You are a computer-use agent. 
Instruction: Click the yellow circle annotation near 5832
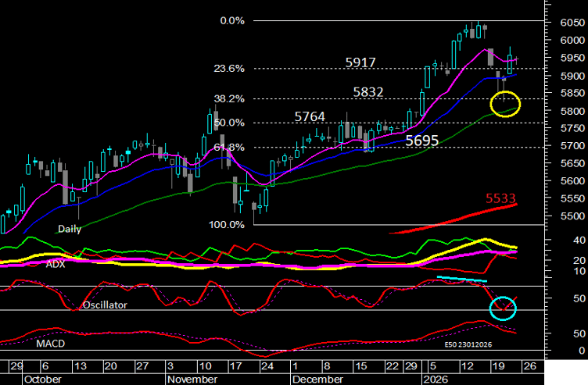504,103
